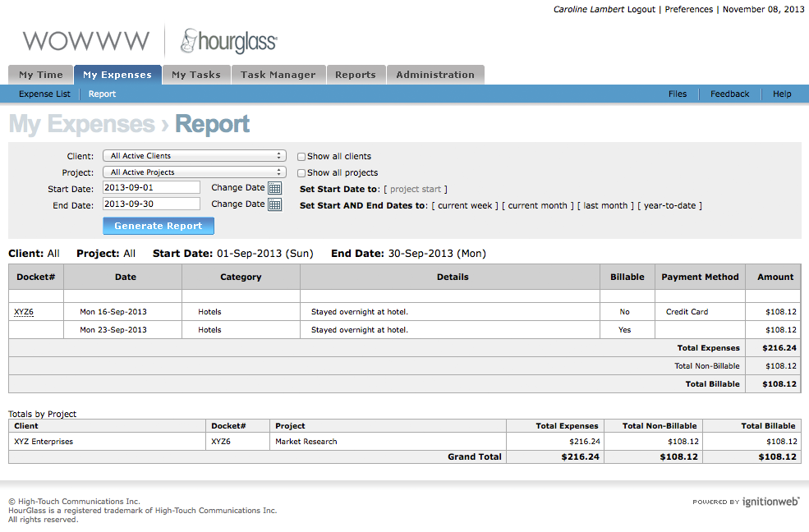Open calendar icon beside Start Date
This screenshot has width=809, height=532.
pos(274,188)
